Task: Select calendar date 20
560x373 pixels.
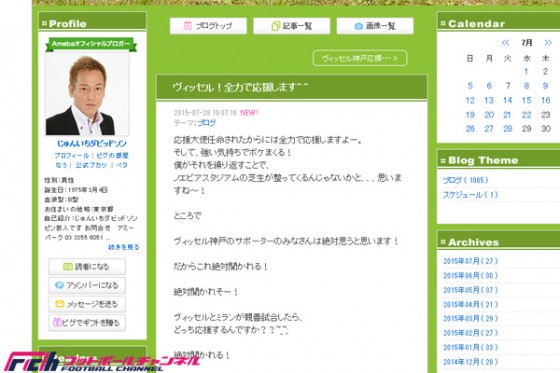Action: [x=489, y=115]
